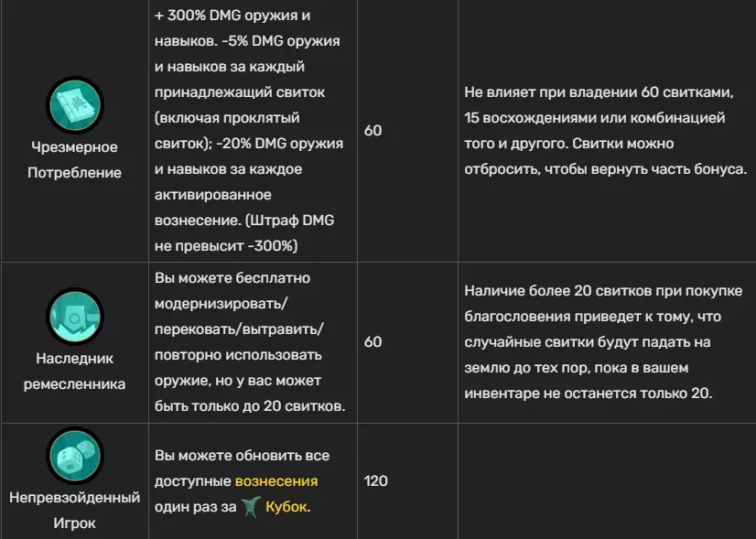The width and height of the screenshot is (756, 539).
Task: Click the note 'Не влияет при владении 60 свитками'
Action: point(594,92)
